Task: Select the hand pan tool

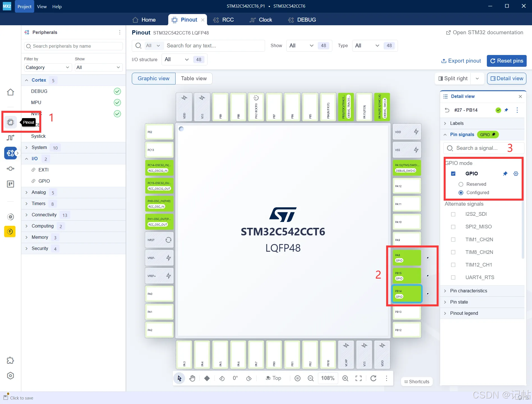Action: click(192, 378)
